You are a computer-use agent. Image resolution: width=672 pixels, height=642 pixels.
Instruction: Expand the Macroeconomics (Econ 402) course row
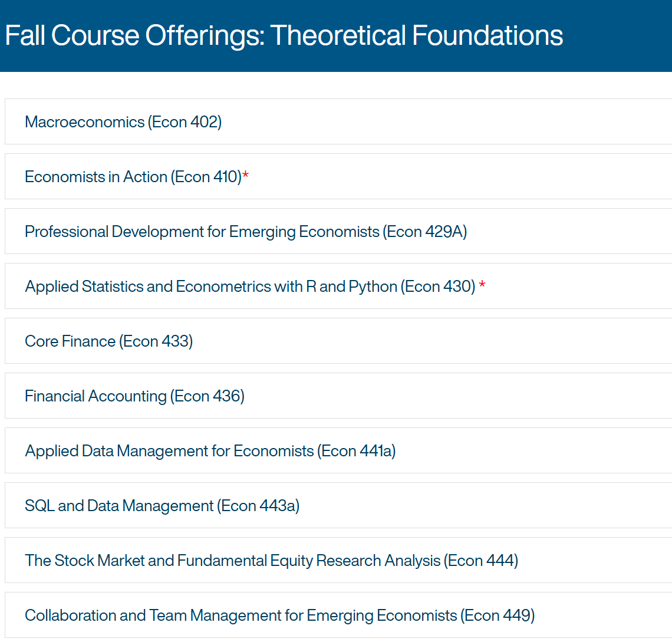[x=338, y=121]
